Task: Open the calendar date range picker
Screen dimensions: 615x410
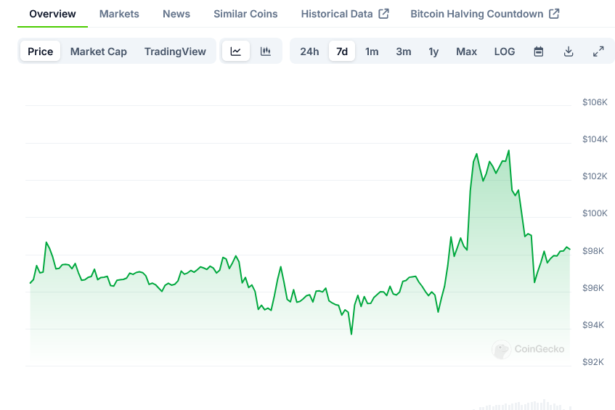Action: coord(538,51)
